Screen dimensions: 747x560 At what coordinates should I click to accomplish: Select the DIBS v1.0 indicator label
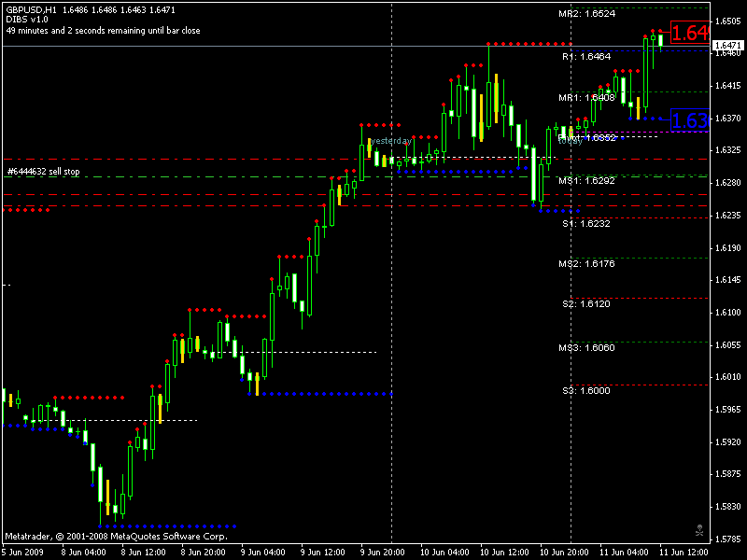point(23,19)
